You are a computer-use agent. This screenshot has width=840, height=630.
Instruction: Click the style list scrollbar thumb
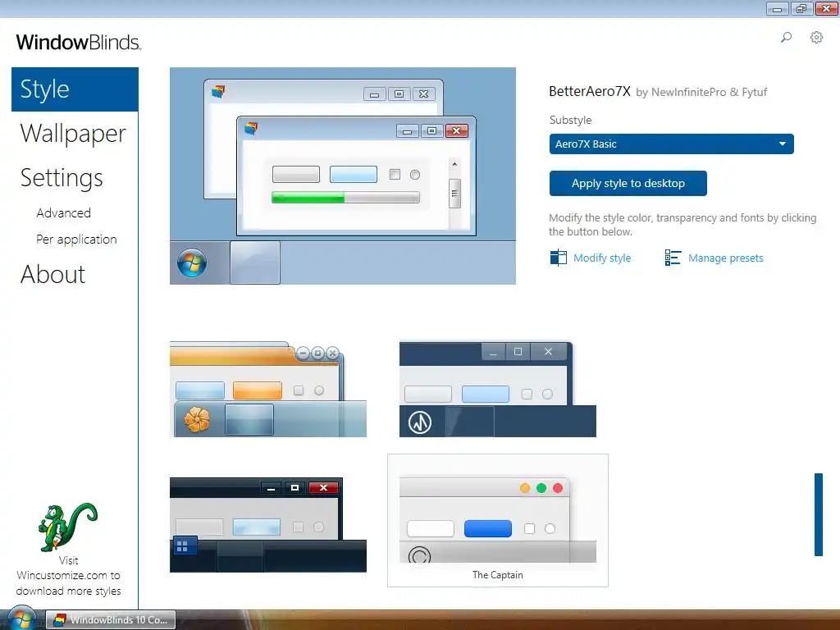(819, 514)
